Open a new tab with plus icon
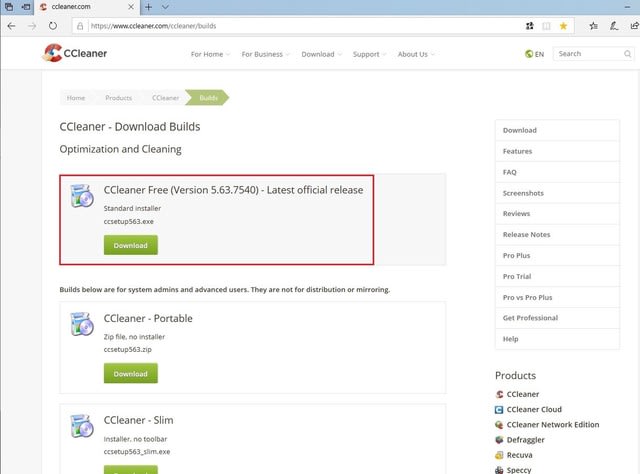640x474 pixels. (x=149, y=7)
